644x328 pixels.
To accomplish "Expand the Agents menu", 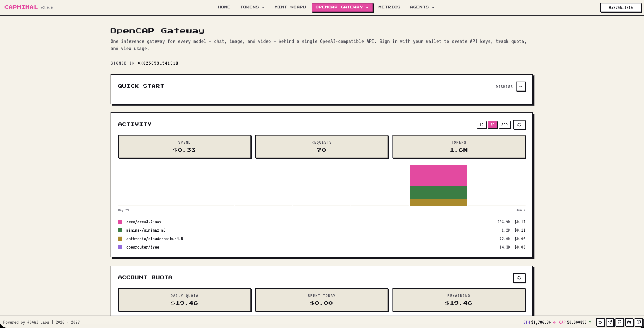I will coord(422,7).
